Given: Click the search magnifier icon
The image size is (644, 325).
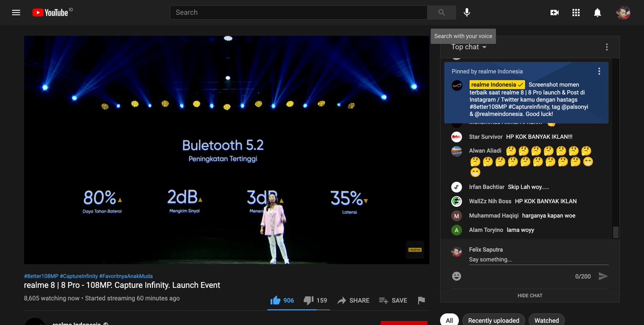Looking at the screenshot, I should (441, 12).
